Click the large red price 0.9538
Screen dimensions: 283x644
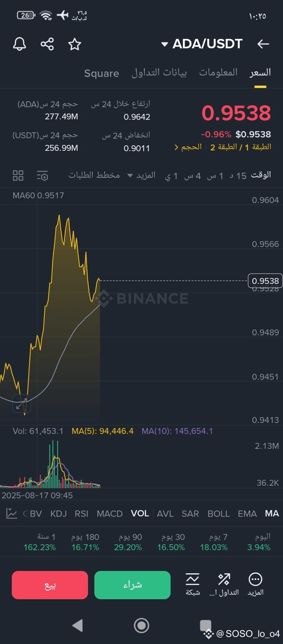coord(236,113)
